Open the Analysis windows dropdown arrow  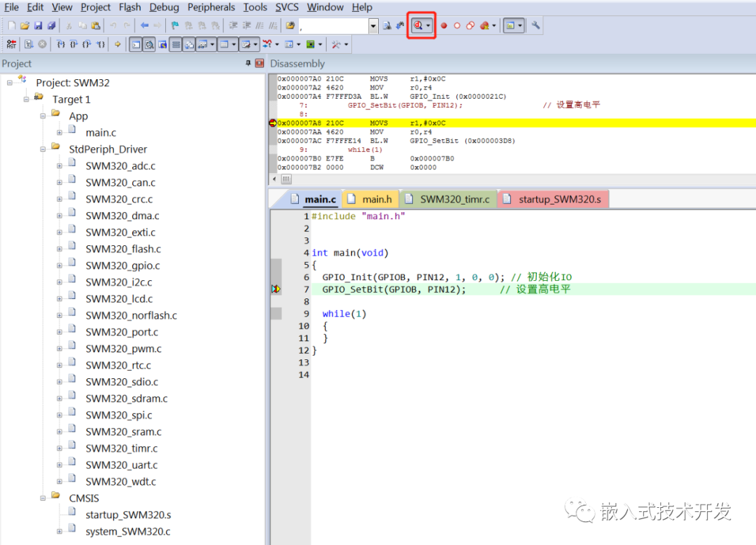[x=276, y=44]
